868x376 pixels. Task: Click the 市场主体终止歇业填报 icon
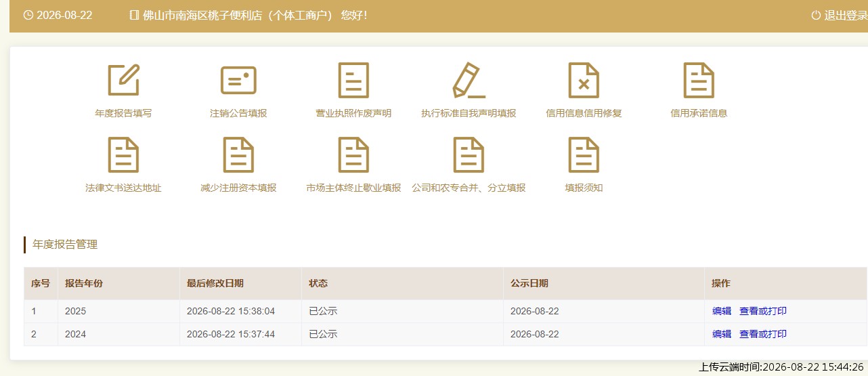353,154
